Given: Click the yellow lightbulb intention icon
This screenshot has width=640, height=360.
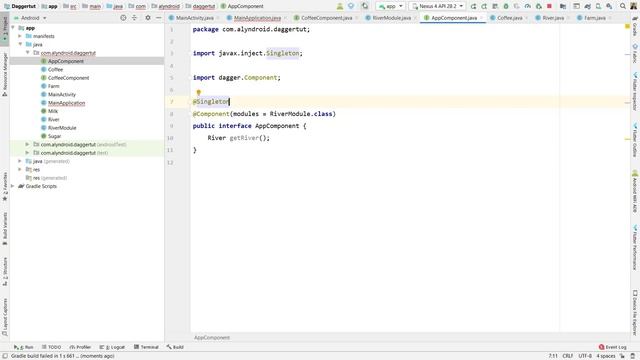Looking at the screenshot, I should 198,93.
